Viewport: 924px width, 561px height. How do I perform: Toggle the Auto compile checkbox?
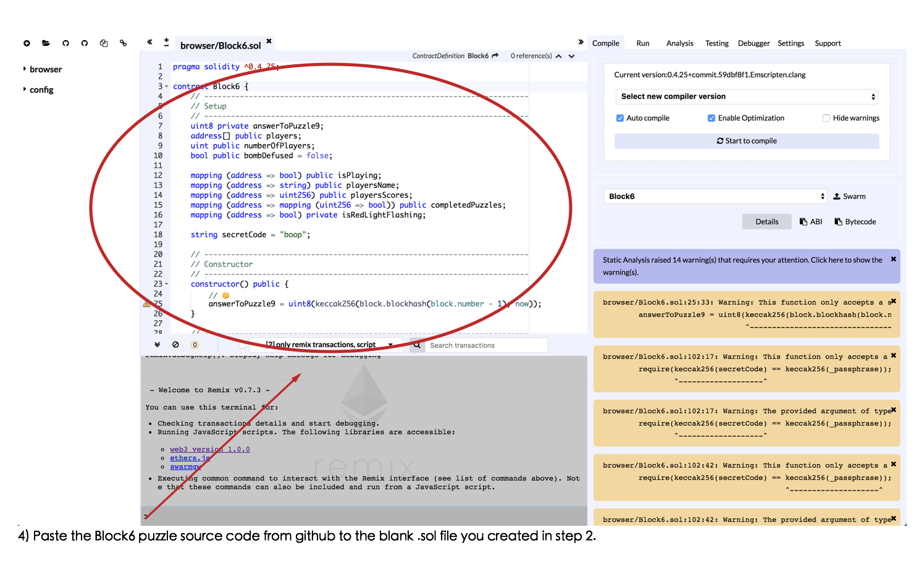click(620, 118)
